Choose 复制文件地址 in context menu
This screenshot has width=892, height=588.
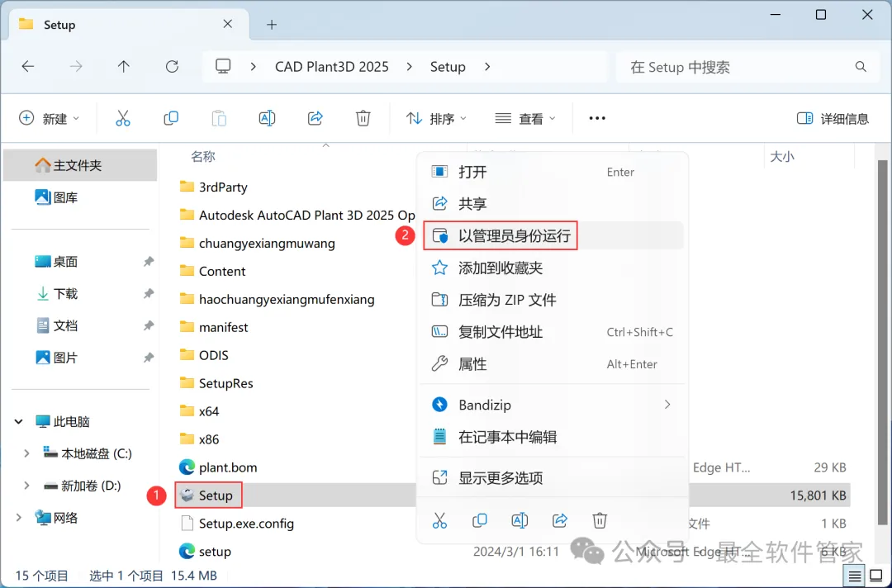(x=552, y=331)
